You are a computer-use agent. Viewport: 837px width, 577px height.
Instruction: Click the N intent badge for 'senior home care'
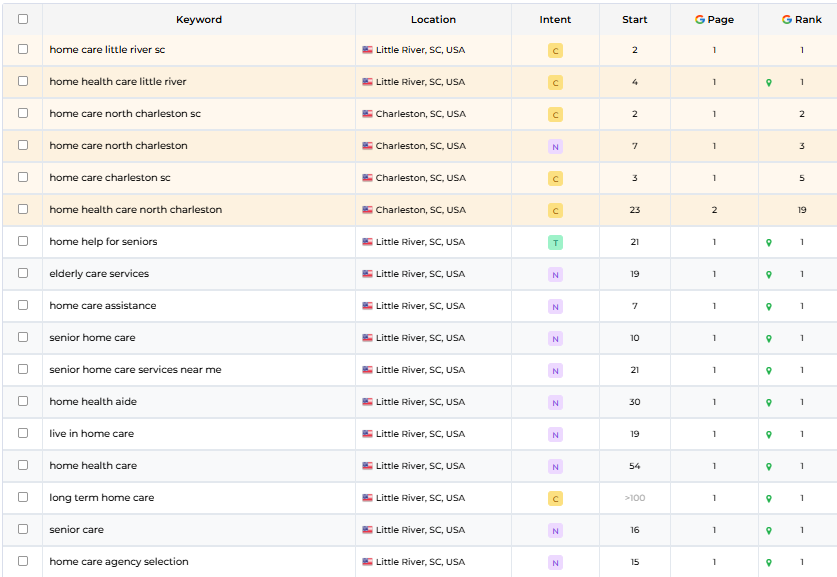[555, 339]
